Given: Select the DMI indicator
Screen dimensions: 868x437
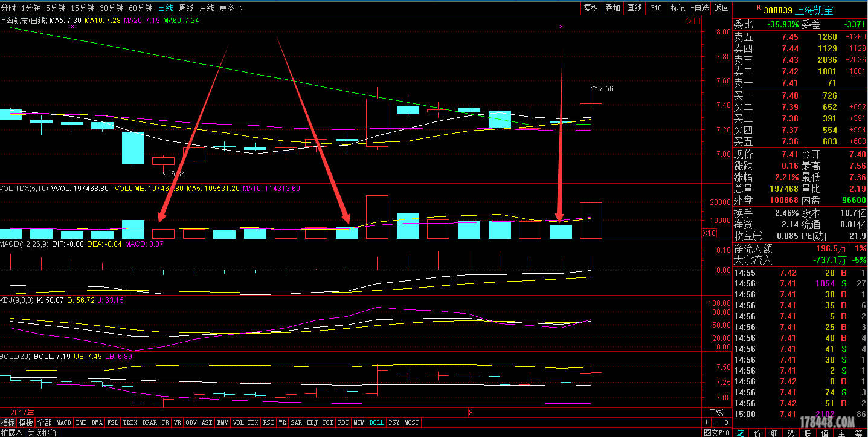Looking at the screenshot, I should (x=81, y=422).
